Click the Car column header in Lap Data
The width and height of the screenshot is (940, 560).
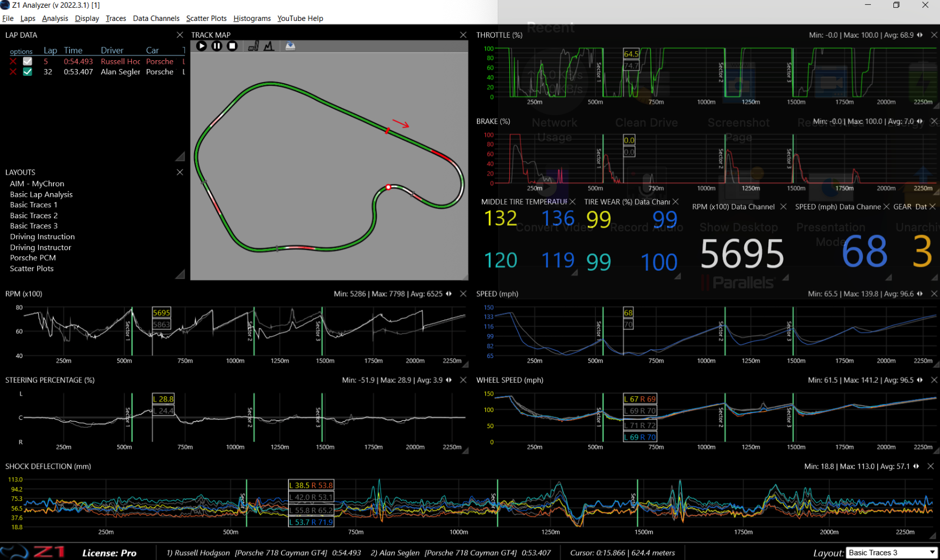152,50
